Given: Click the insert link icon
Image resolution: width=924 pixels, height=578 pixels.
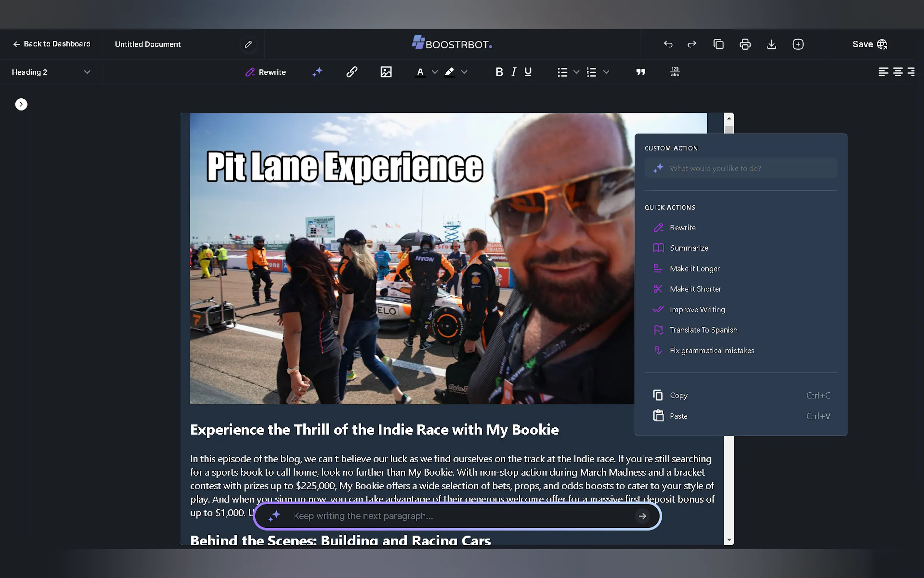Looking at the screenshot, I should [351, 72].
